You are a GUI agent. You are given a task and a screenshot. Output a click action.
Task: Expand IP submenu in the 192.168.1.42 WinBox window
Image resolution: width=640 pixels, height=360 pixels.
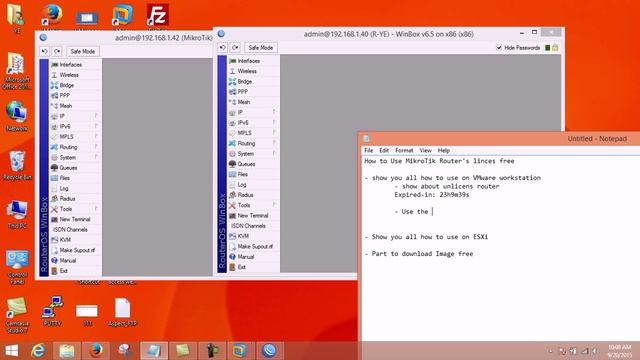click(x=75, y=116)
